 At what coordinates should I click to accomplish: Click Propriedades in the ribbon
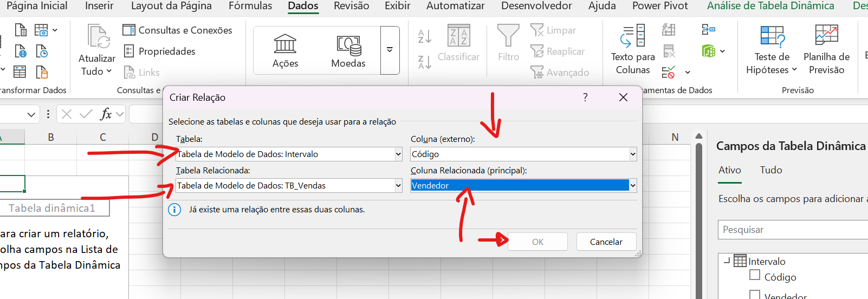coord(159,51)
